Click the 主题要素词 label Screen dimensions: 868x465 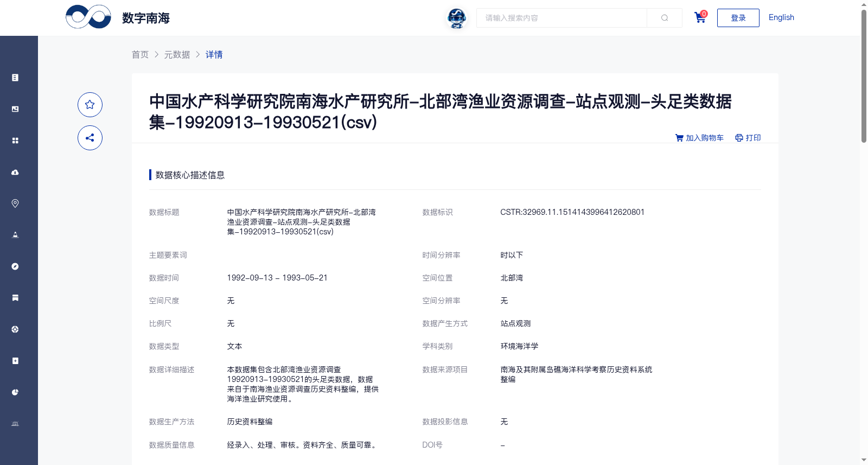coord(168,255)
